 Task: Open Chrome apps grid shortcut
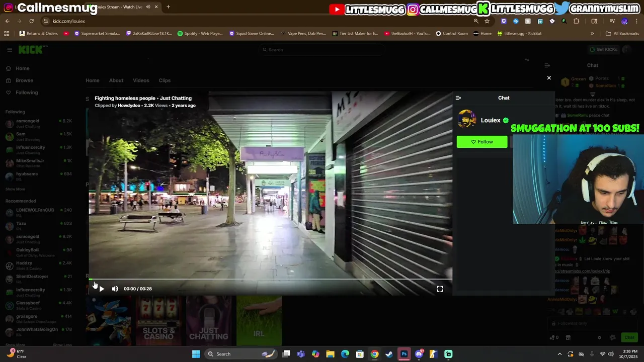click(x=7, y=34)
